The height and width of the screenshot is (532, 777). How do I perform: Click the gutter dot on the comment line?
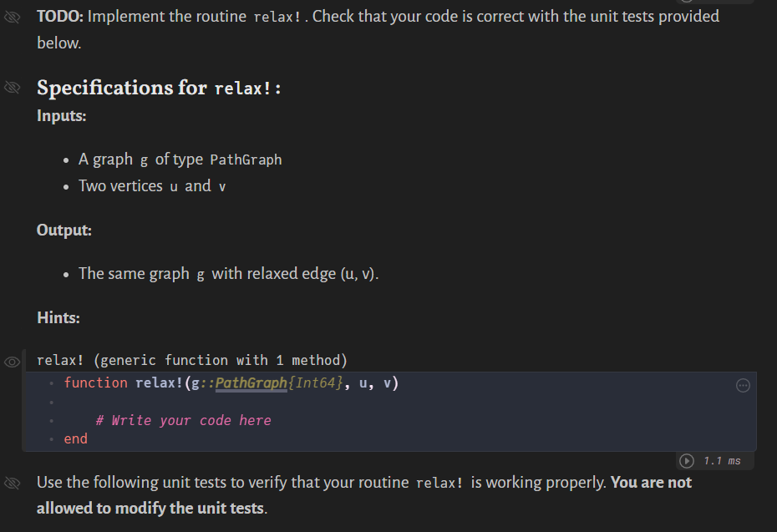pos(52,420)
